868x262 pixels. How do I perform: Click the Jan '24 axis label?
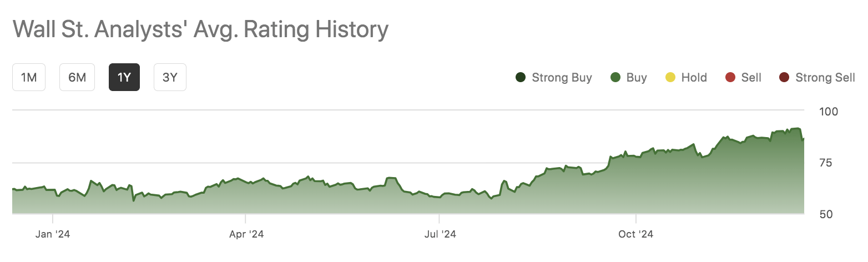tap(52, 234)
